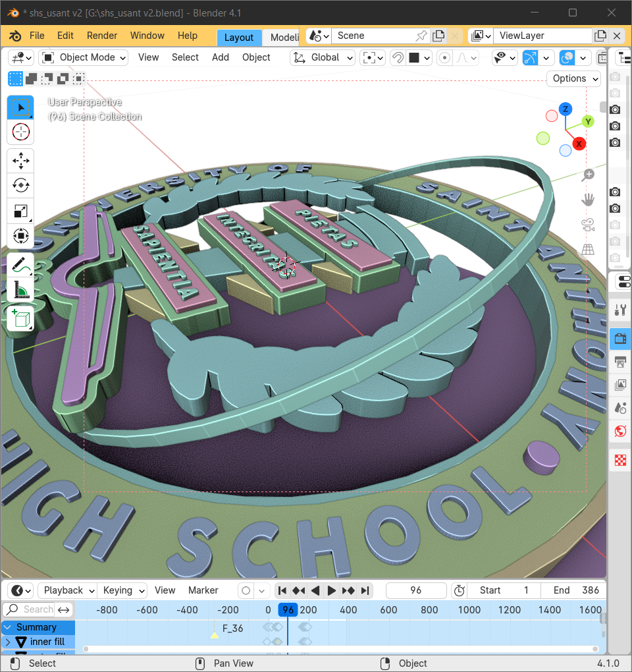The width and height of the screenshot is (632, 672).
Task: Click the zoom magnifier viewport icon
Action: 589,175
